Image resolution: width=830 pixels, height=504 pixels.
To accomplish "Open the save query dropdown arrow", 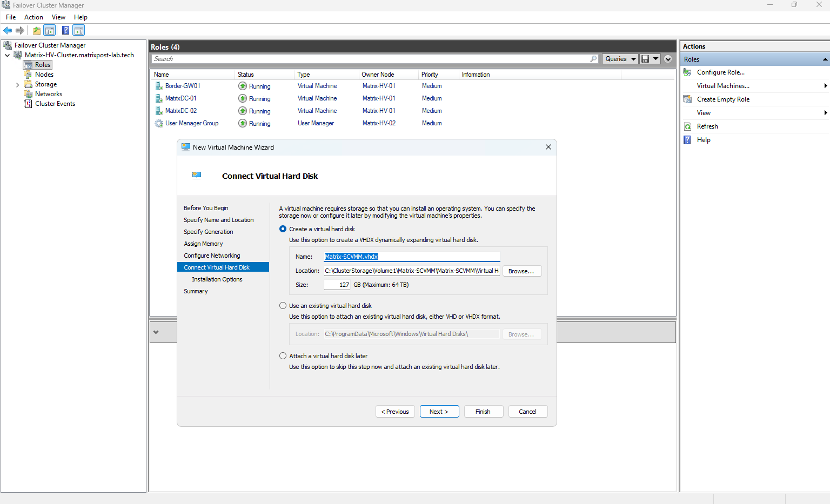I will [x=656, y=59].
